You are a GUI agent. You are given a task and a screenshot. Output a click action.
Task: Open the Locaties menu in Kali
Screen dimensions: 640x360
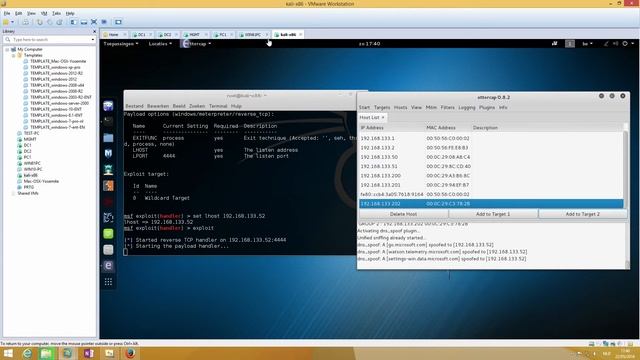[160, 44]
